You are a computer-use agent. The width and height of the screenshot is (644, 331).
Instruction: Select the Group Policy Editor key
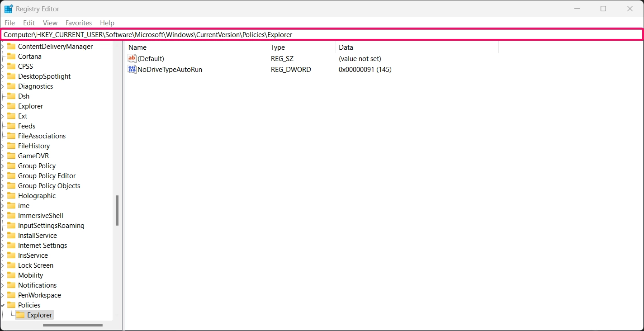47,175
